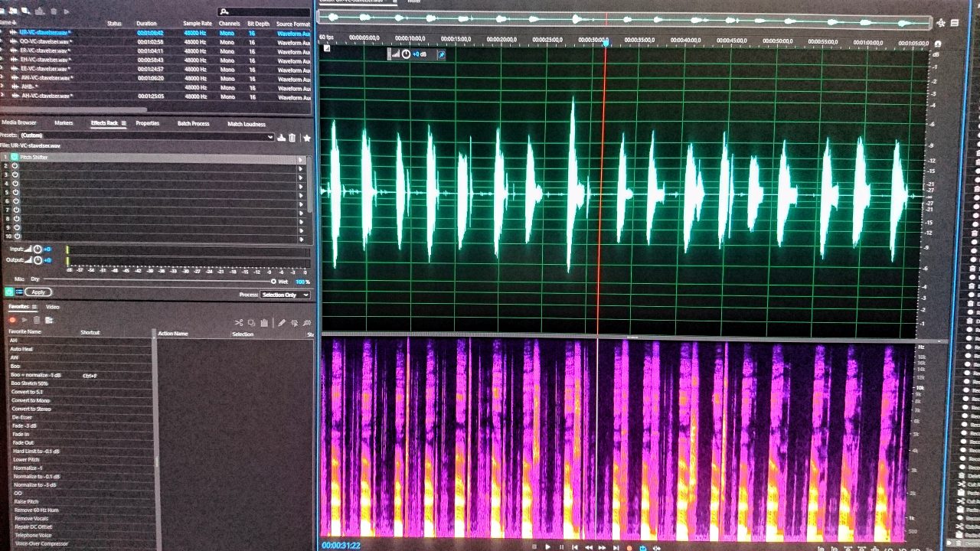Toggle the Input gain power button

[x=38, y=249]
